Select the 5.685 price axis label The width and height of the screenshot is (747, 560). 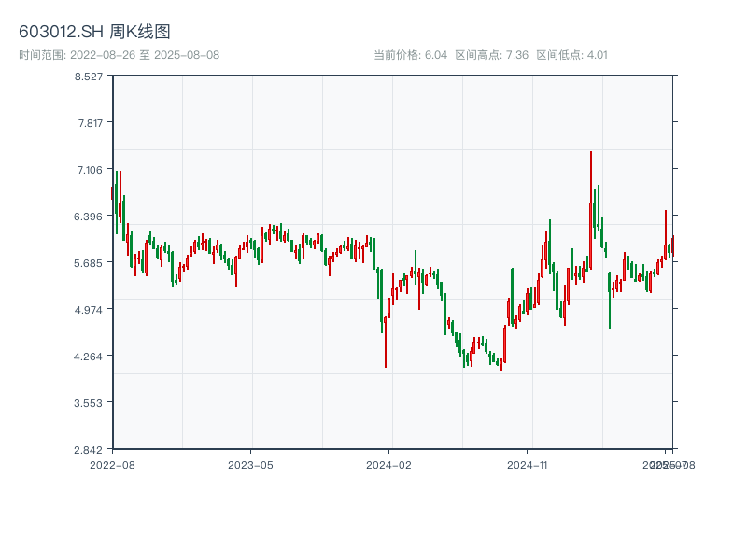pos(89,263)
